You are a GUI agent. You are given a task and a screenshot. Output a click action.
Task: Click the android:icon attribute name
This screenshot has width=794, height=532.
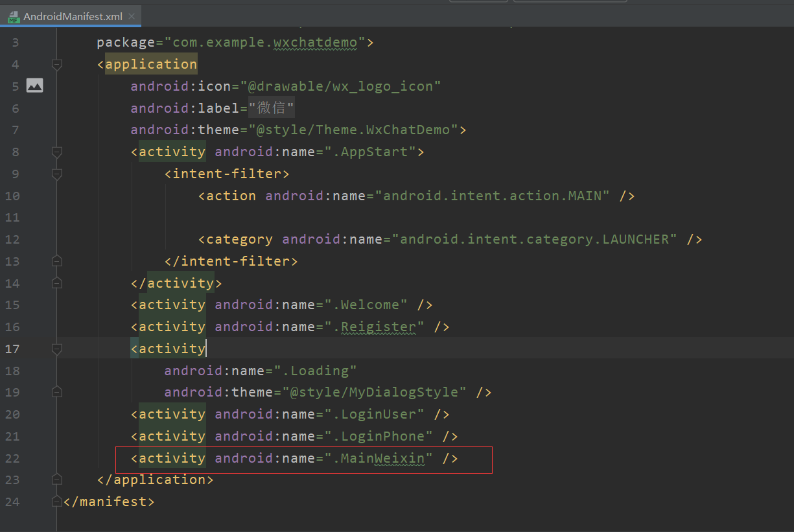click(181, 86)
